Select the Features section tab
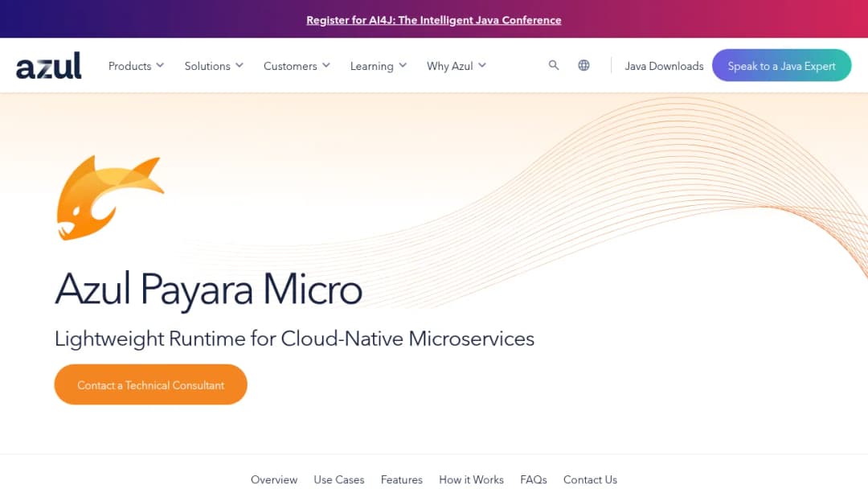The height and width of the screenshot is (489, 868). pos(401,479)
